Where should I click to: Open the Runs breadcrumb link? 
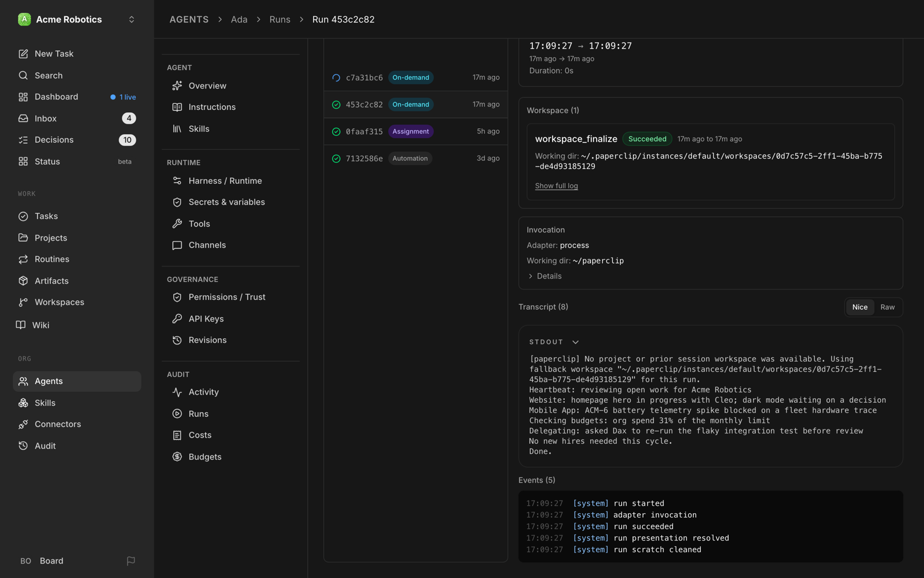coord(280,19)
